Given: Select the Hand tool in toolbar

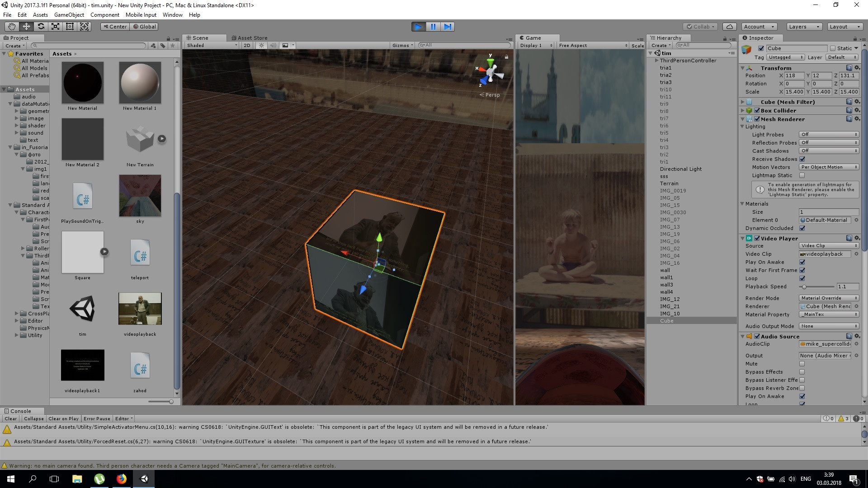Looking at the screenshot, I should 12,27.
